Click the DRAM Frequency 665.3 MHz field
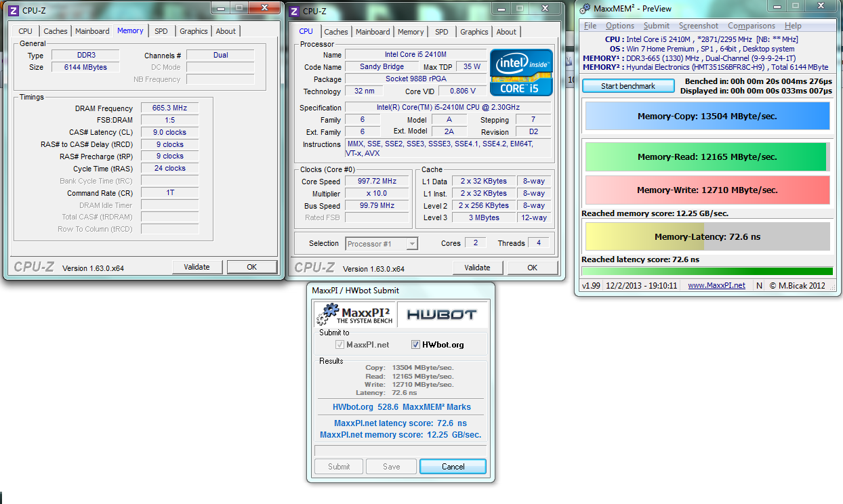 pos(169,108)
